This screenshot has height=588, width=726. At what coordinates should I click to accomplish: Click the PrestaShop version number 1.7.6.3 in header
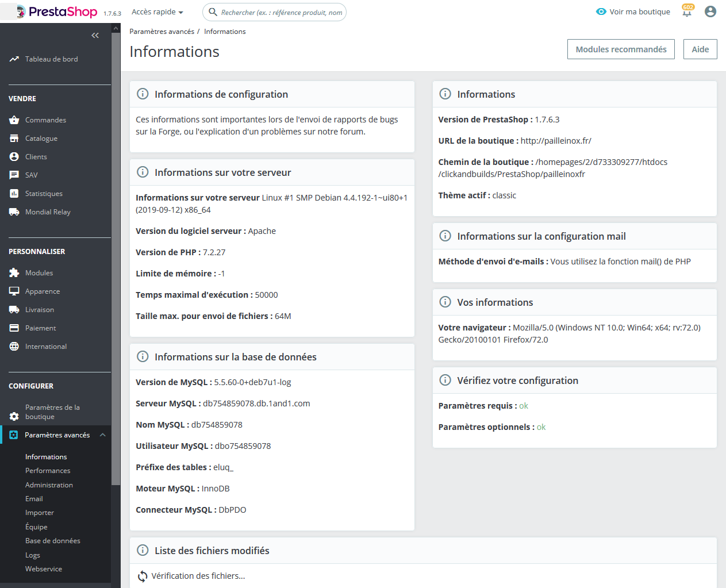113,13
